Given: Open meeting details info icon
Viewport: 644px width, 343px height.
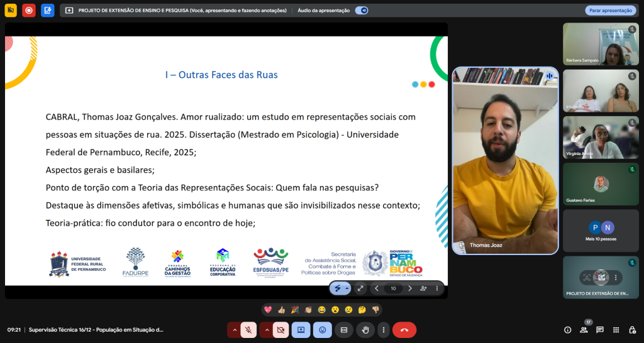Looking at the screenshot, I should pyautogui.click(x=567, y=330).
